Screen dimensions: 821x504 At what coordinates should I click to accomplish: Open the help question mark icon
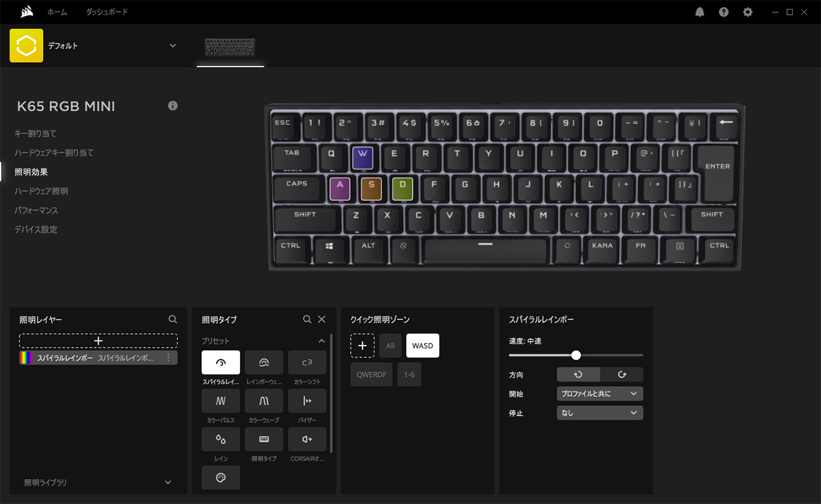point(724,12)
